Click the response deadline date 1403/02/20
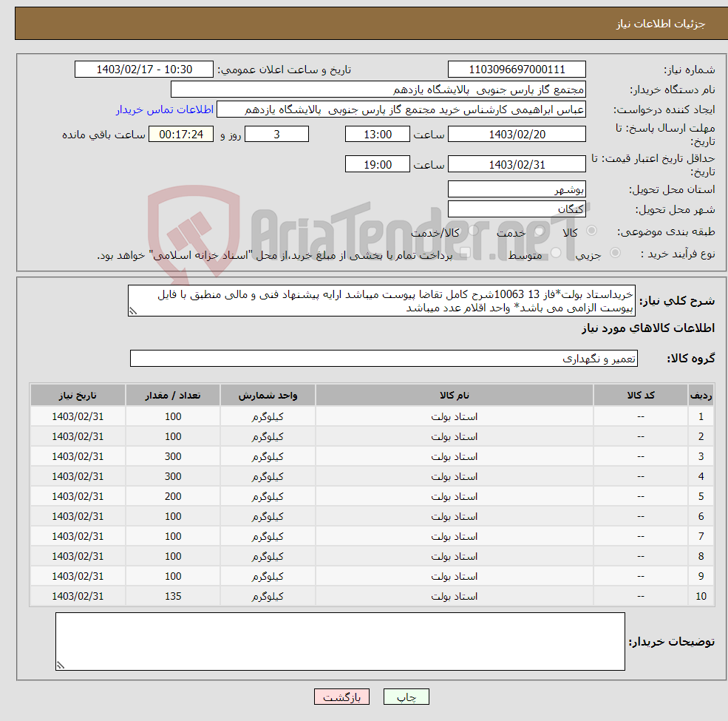The height and width of the screenshot is (721, 728). coord(517,135)
